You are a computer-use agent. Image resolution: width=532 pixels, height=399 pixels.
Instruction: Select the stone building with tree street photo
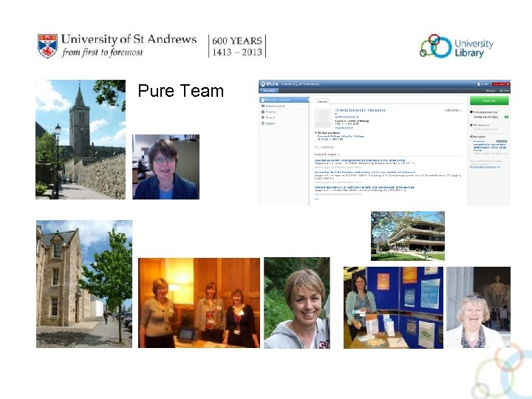(x=84, y=284)
